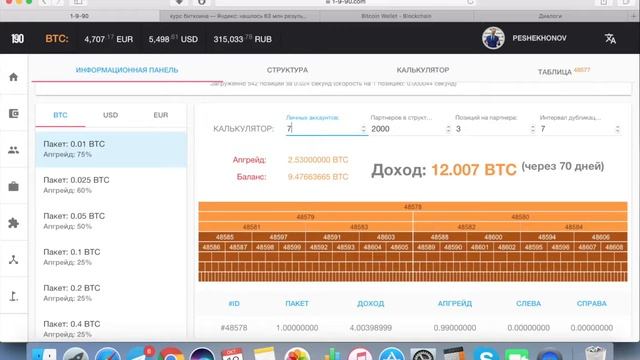Click the stepper arrows on Партнеров в структуре

[448, 129]
